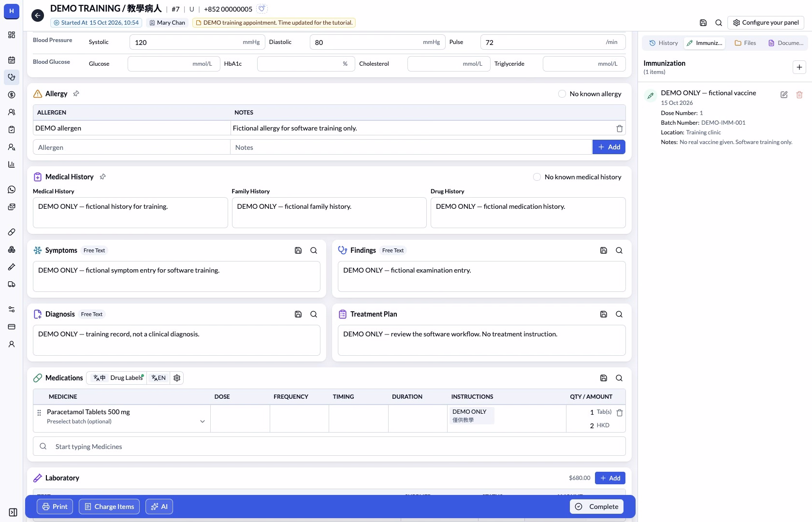This screenshot has width=812, height=522.
Task: Focus the Start typing Medicines field
Action: click(329, 447)
